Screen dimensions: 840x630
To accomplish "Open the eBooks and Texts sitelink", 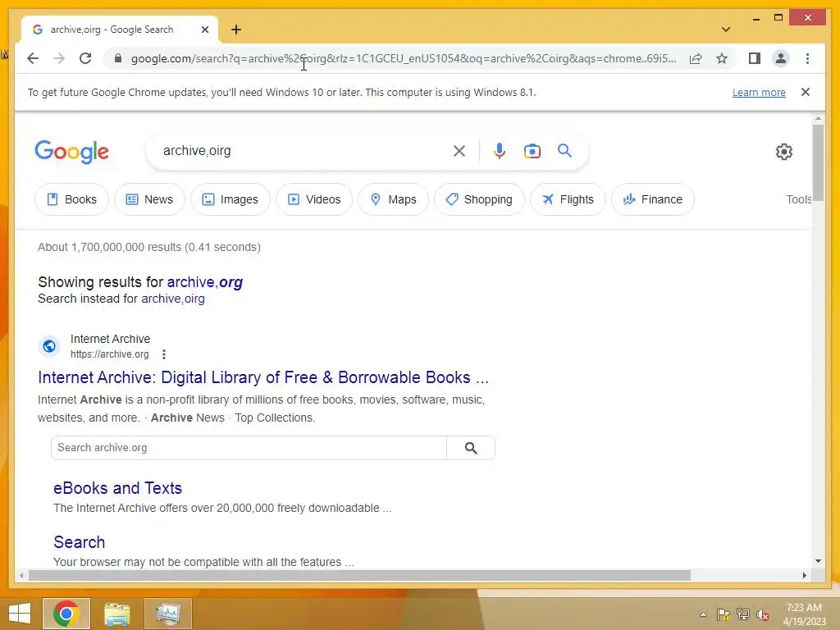I will (118, 488).
